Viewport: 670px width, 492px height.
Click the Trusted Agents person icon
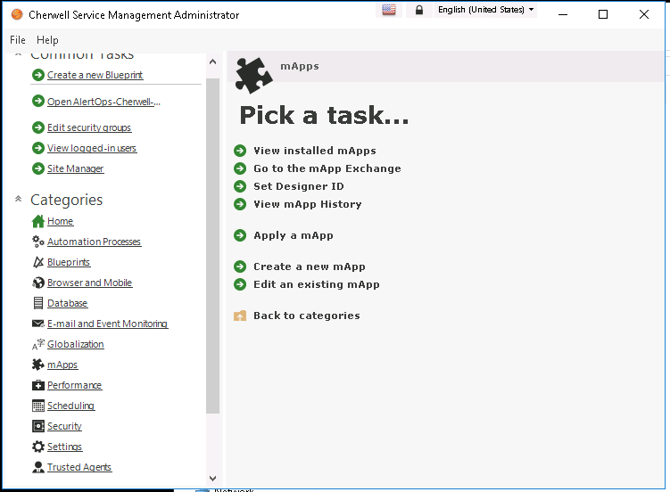pos(38,467)
